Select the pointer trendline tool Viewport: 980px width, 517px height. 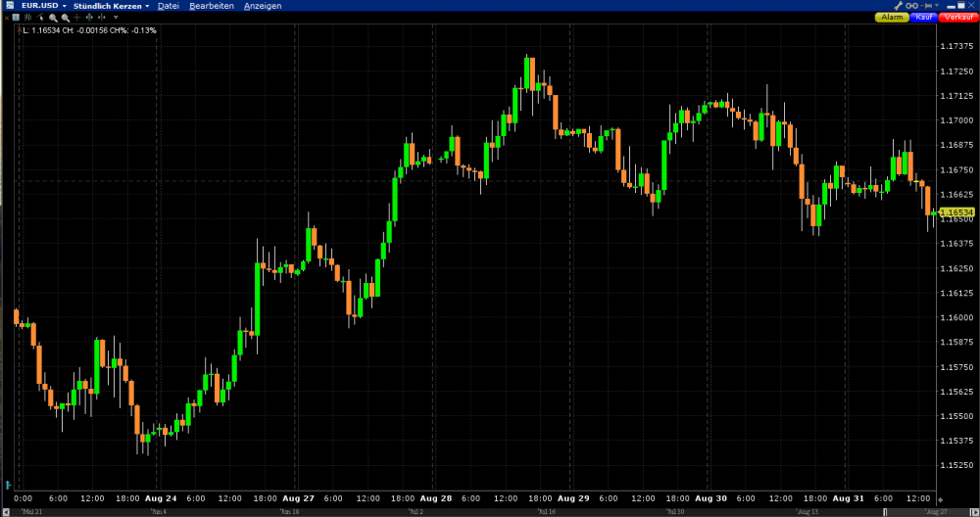[x=40, y=18]
